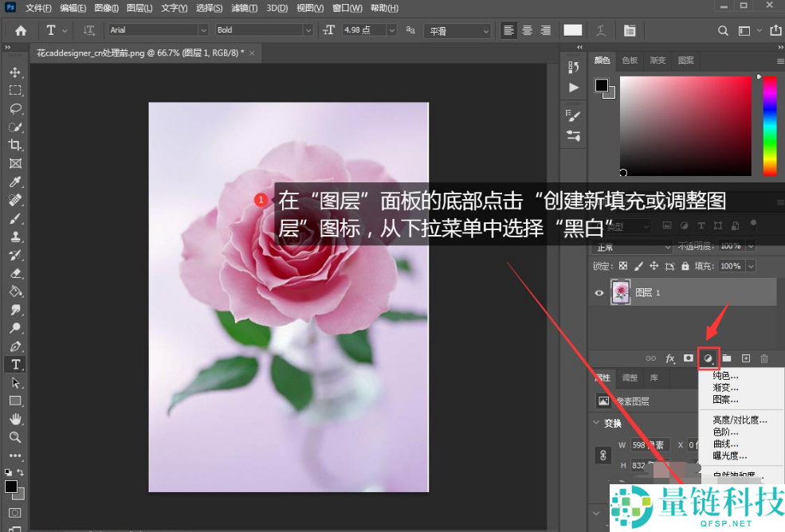Click the Create New Group folder icon
Screen dimensions: 785x532
point(727,358)
